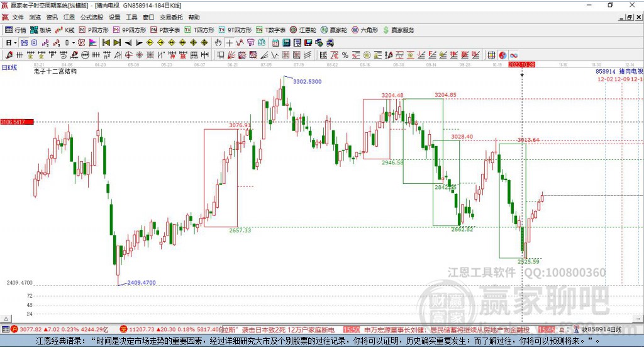Toggle the crosshair cursor tool
644x347 pixels.
229,43
